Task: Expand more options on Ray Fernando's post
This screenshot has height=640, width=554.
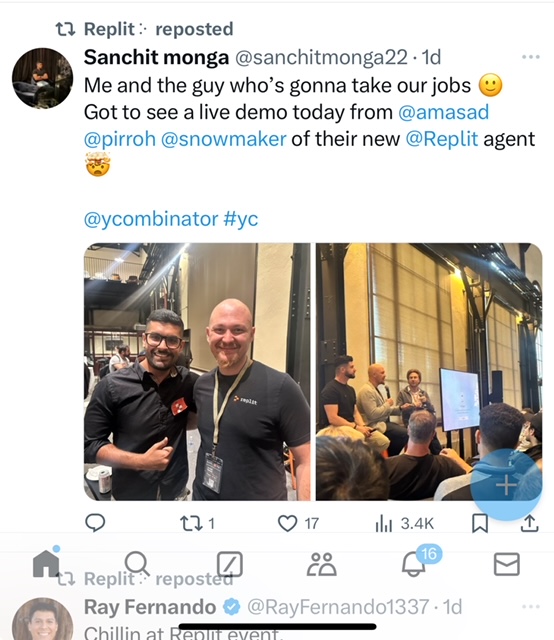Action: click(x=531, y=607)
